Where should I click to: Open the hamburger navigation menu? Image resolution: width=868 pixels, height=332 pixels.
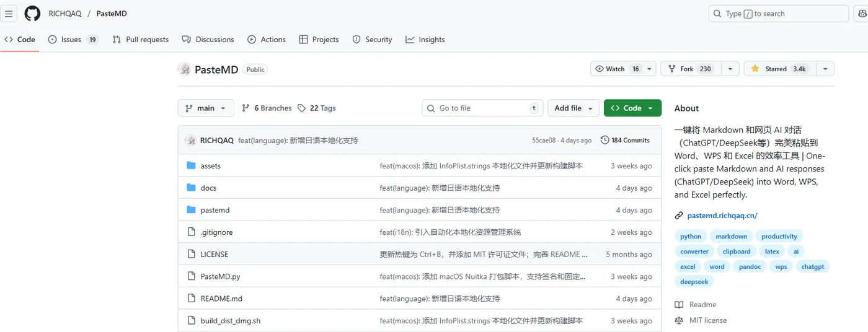[x=9, y=14]
